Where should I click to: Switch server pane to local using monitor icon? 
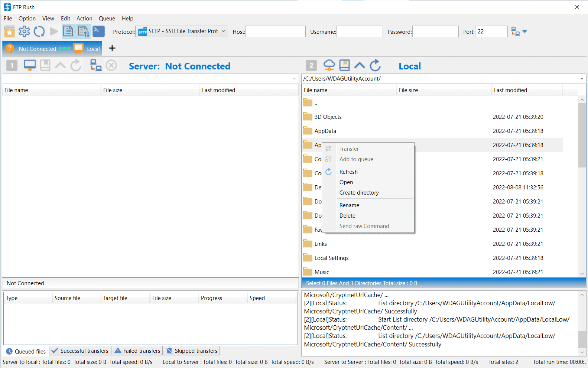pyautogui.click(x=30, y=65)
